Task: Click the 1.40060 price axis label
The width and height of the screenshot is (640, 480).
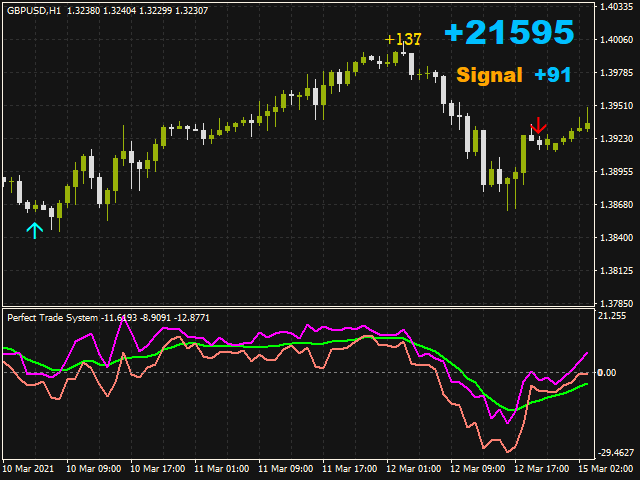Action: 616,40
